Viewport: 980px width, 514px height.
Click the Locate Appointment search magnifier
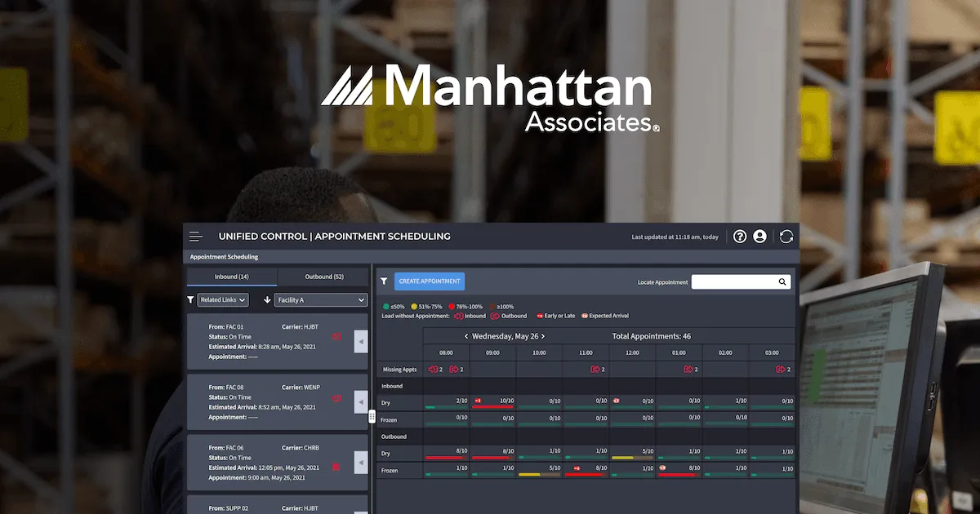pyautogui.click(x=782, y=282)
